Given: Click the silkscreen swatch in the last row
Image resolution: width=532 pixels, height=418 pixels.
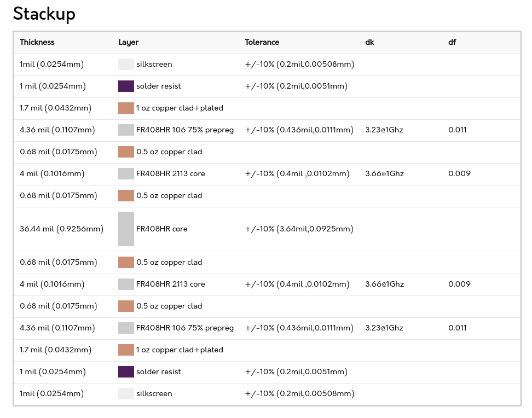Looking at the screenshot, I should pyautogui.click(x=126, y=393).
